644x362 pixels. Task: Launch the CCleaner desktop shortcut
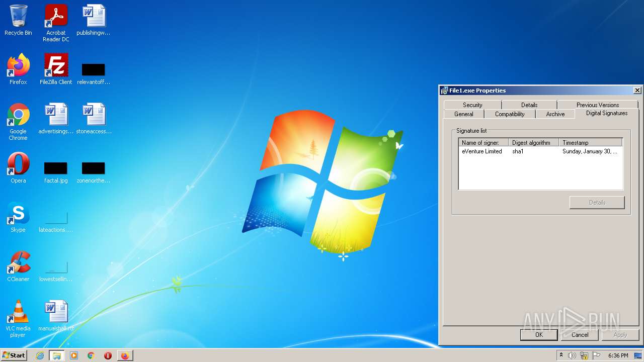click(x=18, y=266)
